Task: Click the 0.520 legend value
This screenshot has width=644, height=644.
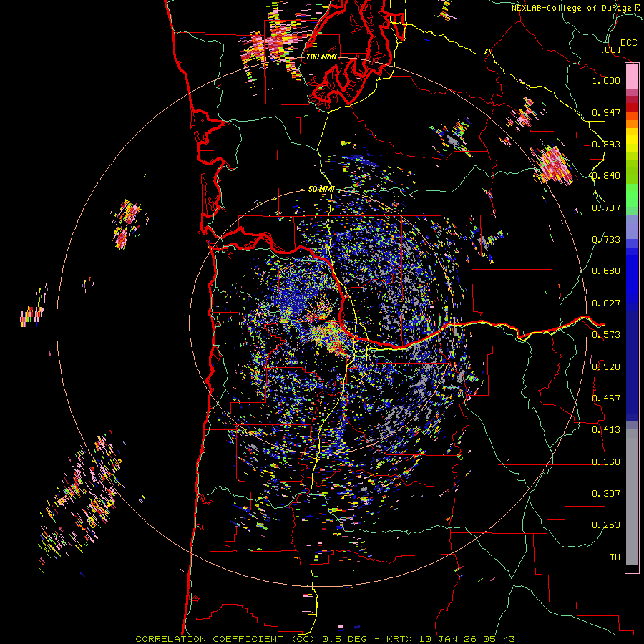Action: 606,367
